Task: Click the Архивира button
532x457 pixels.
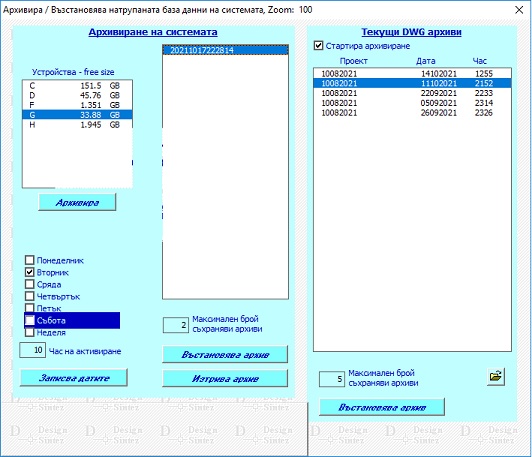Action: pyautogui.click(x=77, y=202)
